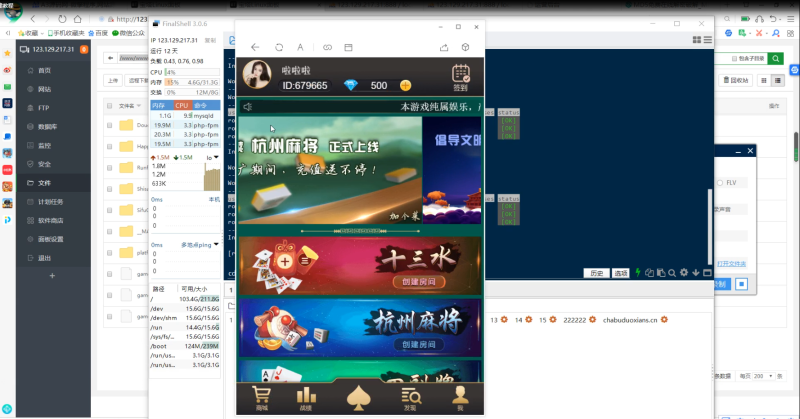Viewport: 800px width, 419px height.
Task: Copy link icon in game window toolbar
Action: (328, 47)
